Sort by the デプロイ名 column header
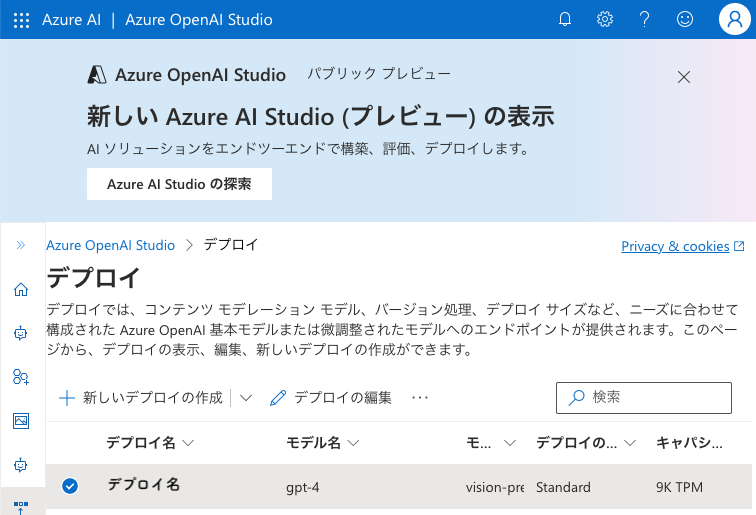 pos(150,443)
